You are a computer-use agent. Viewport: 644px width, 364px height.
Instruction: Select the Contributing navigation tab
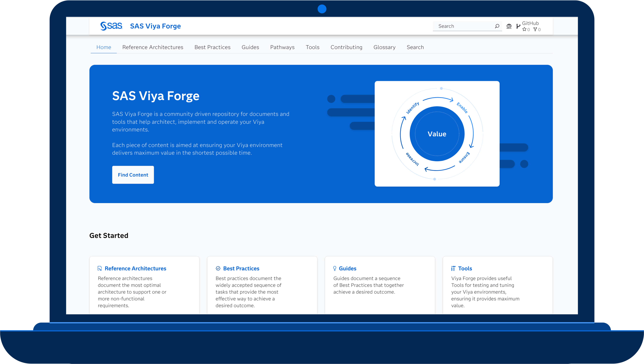click(x=346, y=47)
